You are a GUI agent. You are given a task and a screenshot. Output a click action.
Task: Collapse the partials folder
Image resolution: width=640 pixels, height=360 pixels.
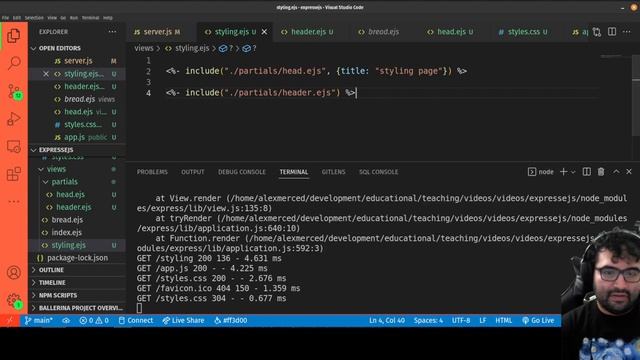(78, 182)
